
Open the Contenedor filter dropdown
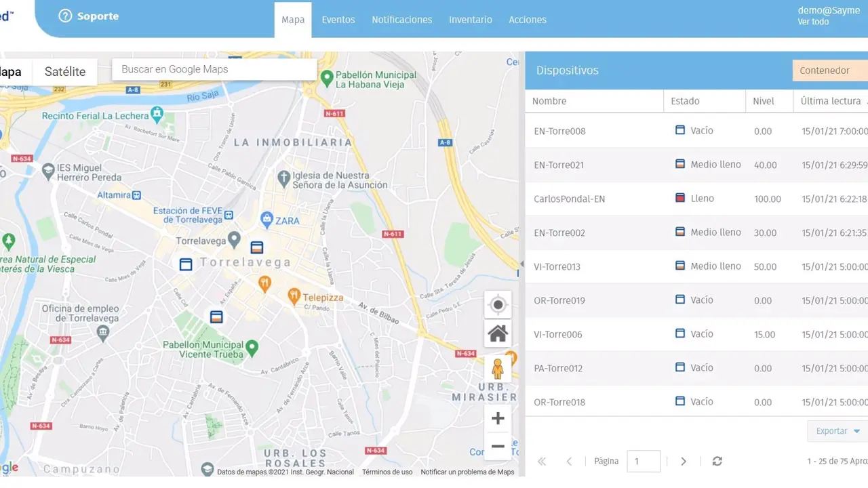point(825,70)
